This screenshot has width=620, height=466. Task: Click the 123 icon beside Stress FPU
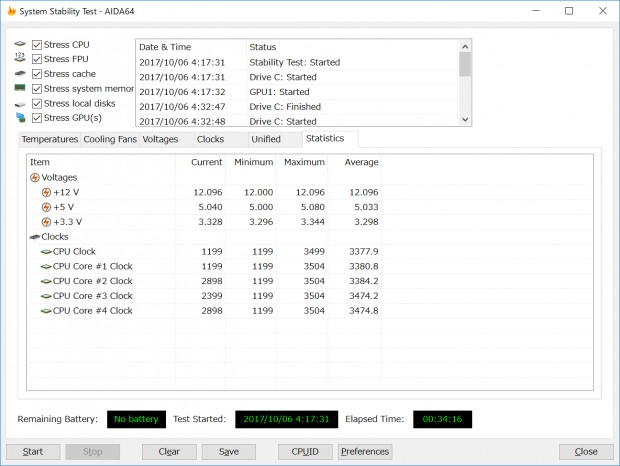20,57
